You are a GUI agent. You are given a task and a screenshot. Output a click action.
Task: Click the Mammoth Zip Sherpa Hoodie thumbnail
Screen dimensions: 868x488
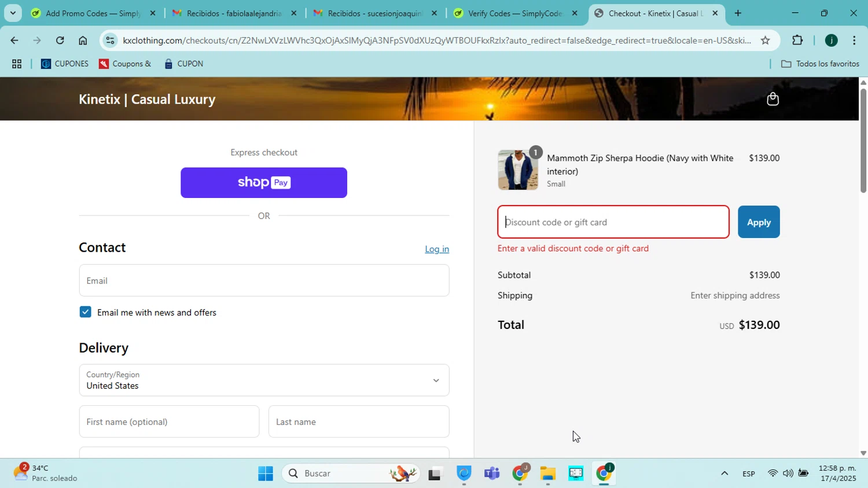518,170
